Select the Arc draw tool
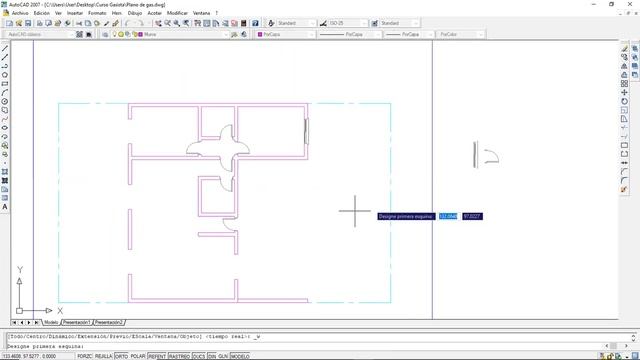This screenshot has width=640, height=360. point(5,93)
